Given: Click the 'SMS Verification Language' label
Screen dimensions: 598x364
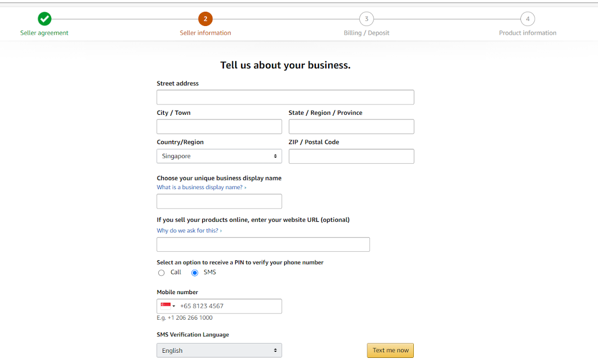Looking at the screenshot, I should 193,334.
